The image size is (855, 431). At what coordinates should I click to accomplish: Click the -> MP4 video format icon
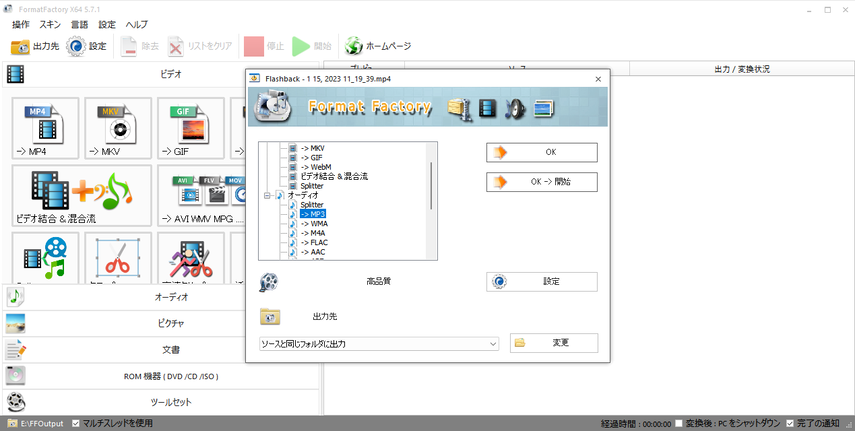pyautogui.click(x=45, y=128)
